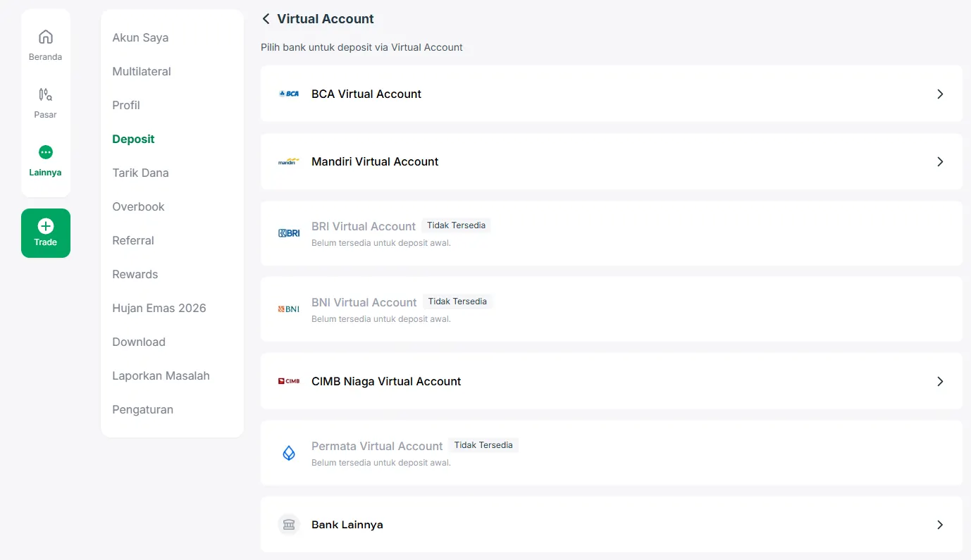The height and width of the screenshot is (560, 971).
Task: Choose Bank Lainnya label
Action: point(347,525)
